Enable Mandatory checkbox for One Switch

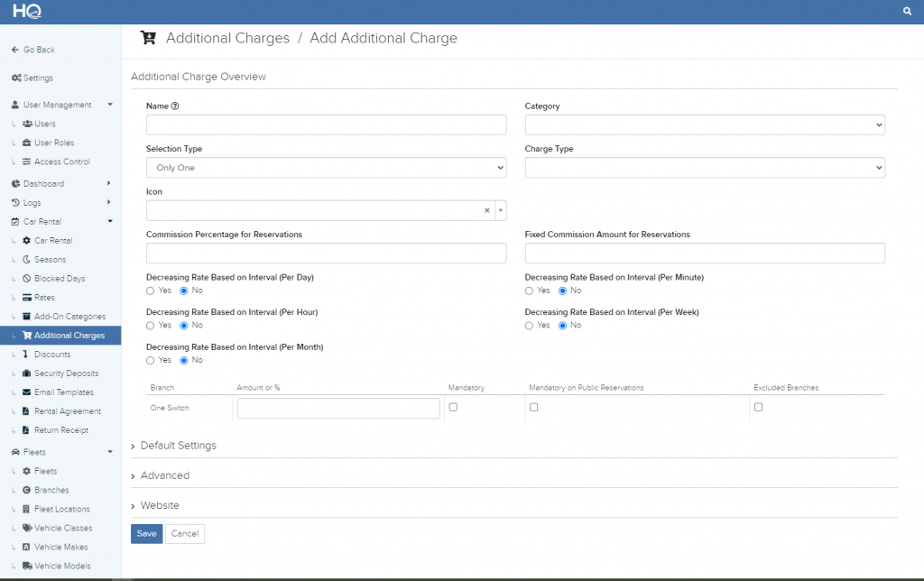click(453, 407)
